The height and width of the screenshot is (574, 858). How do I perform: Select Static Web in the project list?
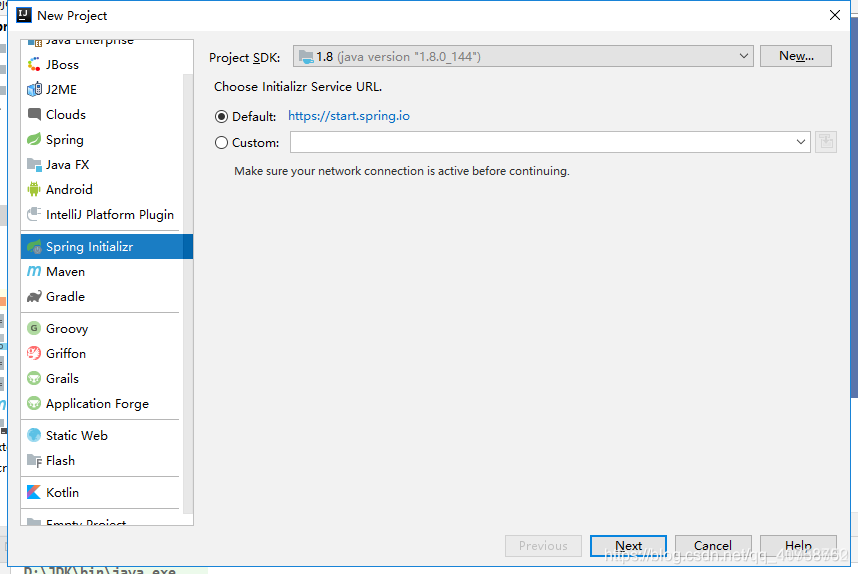[x=77, y=436]
